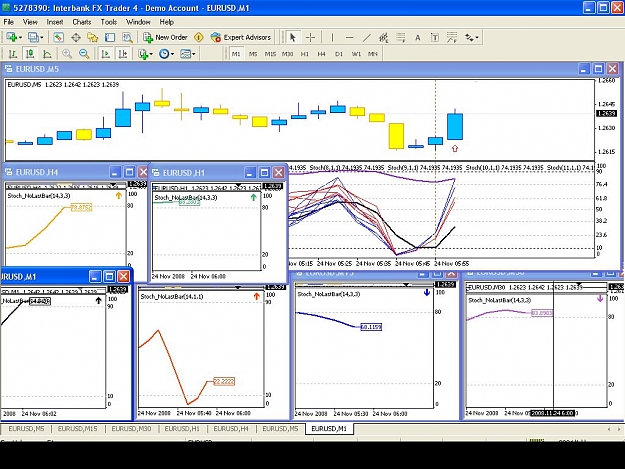Click the 60.1159 value label
The width and height of the screenshot is (625, 469).
[371, 327]
